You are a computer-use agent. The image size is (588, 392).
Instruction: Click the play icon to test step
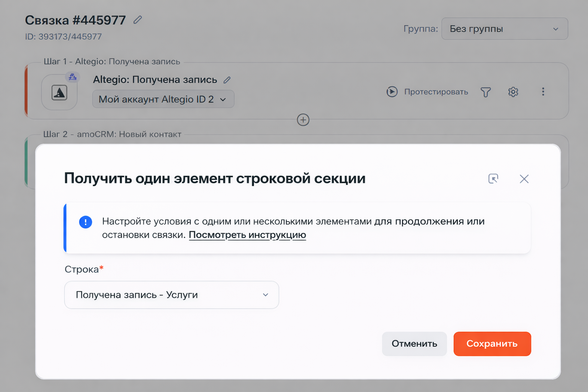[392, 92]
